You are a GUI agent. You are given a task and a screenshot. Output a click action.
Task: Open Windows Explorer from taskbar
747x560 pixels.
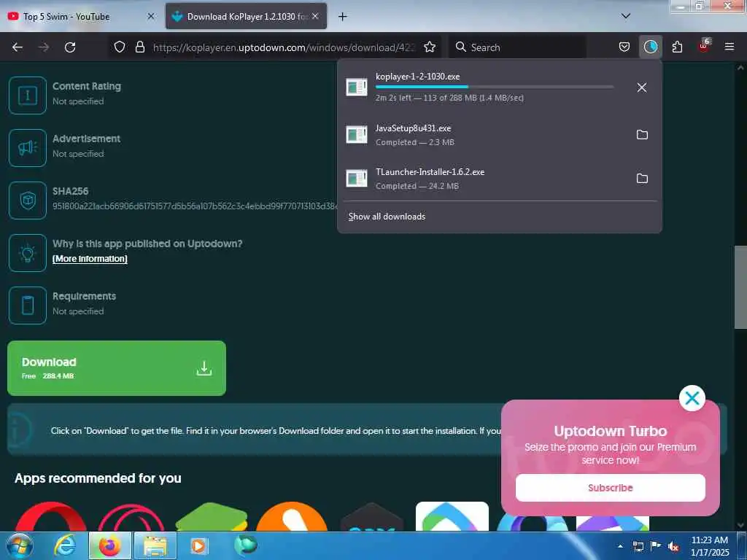point(155,545)
